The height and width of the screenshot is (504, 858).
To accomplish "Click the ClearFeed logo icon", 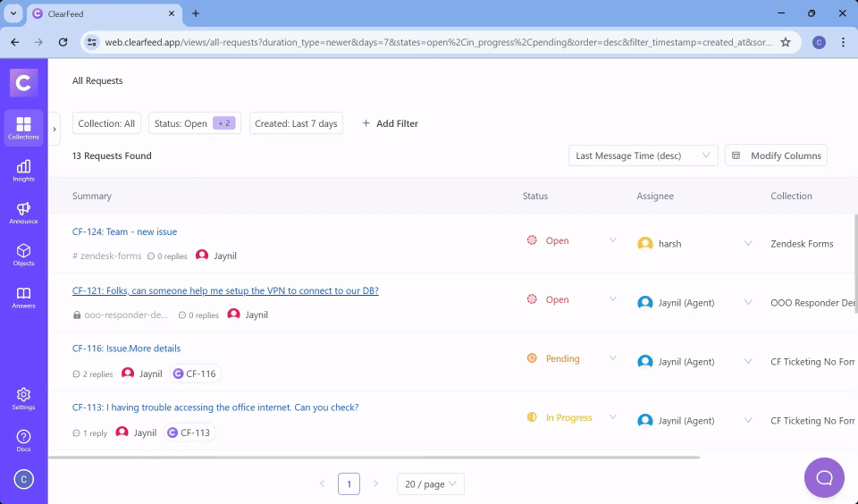I will pos(23,83).
